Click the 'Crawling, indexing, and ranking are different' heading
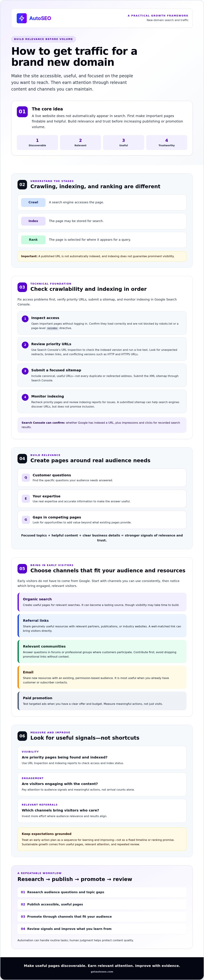This screenshot has height=980, width=204. [95, 186]
